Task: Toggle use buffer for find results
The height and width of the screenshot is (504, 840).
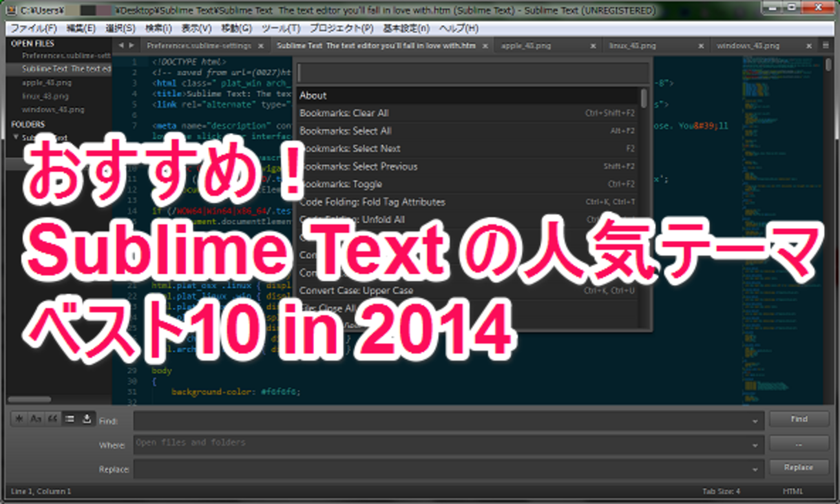Action: (87, 419)
